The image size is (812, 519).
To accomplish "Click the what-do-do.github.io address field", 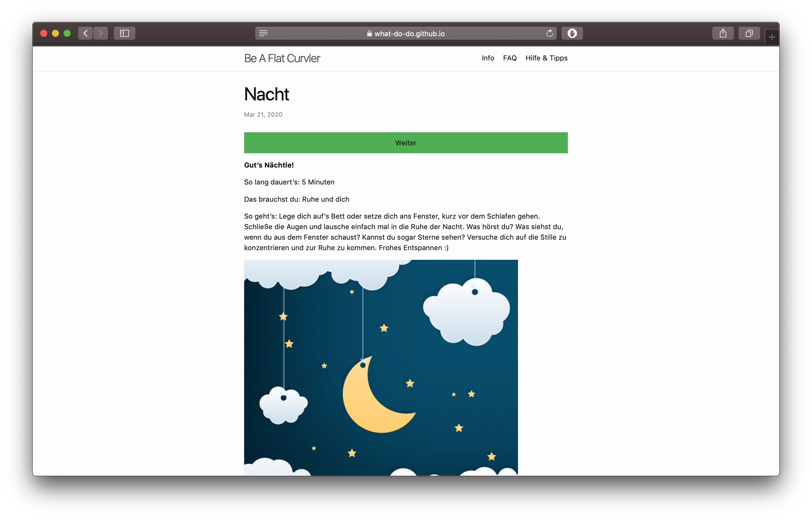I will (x=409, y=33).
